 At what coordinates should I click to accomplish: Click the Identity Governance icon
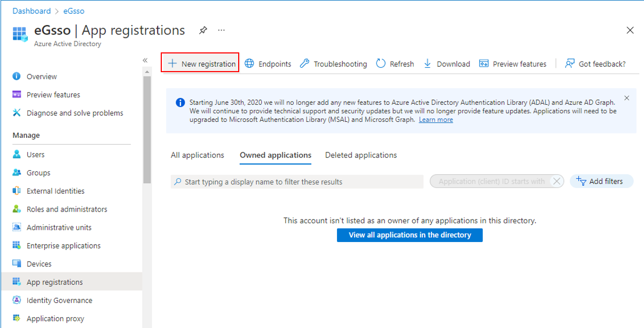[x=17, y=300]
